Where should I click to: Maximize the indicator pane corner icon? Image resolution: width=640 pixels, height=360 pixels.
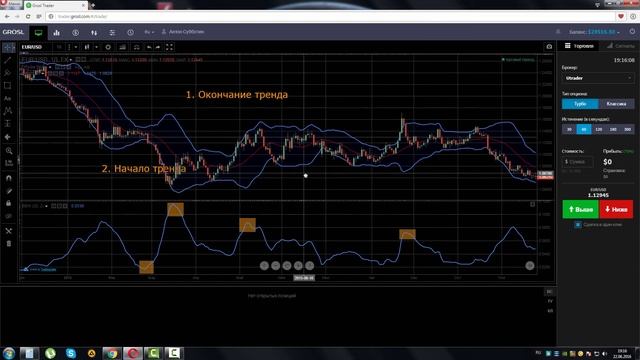(x=532, y=204)
